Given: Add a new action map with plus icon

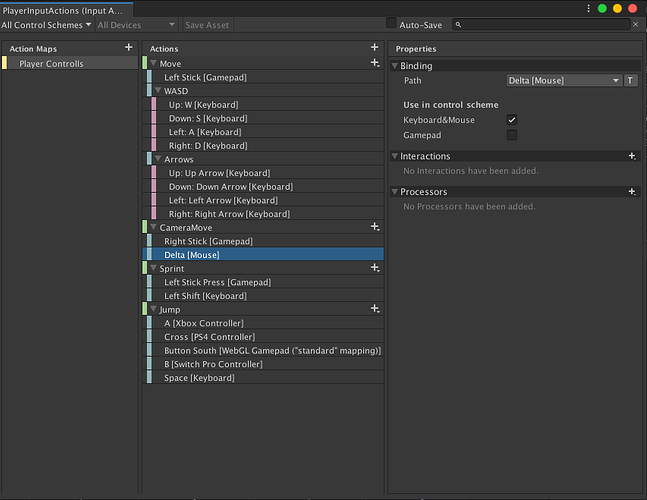Looking at the screenshot, I should (x=128, y=47).
